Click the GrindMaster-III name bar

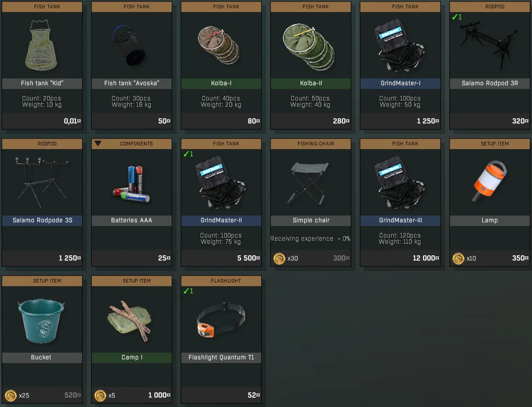click(x=401, y=220)
